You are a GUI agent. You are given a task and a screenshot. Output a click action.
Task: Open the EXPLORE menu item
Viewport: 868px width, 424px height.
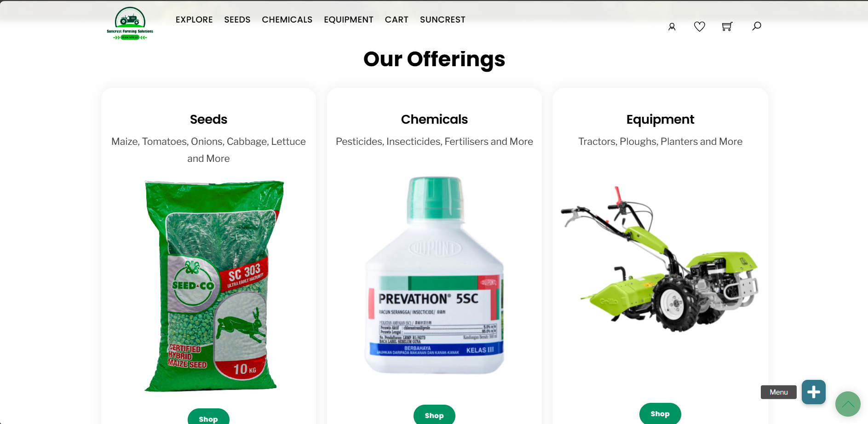click(194, 20)
